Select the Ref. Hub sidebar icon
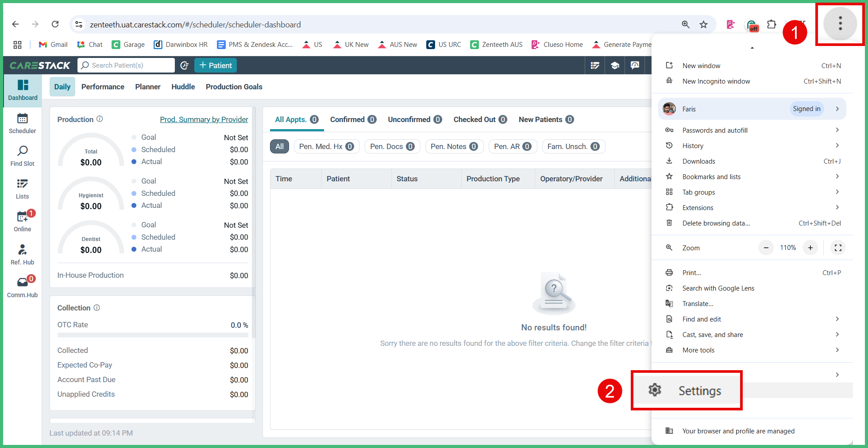This screenshot has width=868, height=448. click(22, 254)
